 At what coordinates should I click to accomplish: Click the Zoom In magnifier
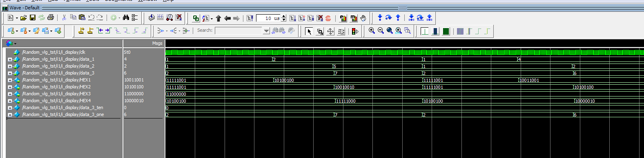[372, 31]
